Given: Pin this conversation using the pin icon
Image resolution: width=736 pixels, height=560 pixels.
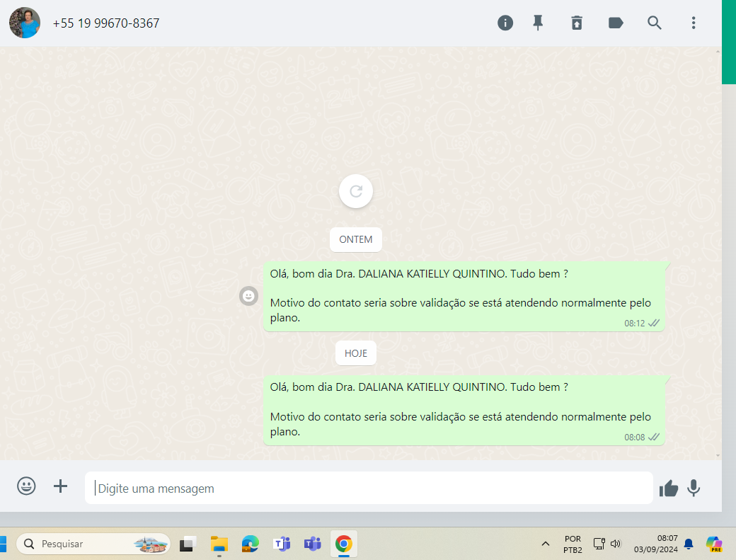Looking at the screenshot, I should 538,23.
